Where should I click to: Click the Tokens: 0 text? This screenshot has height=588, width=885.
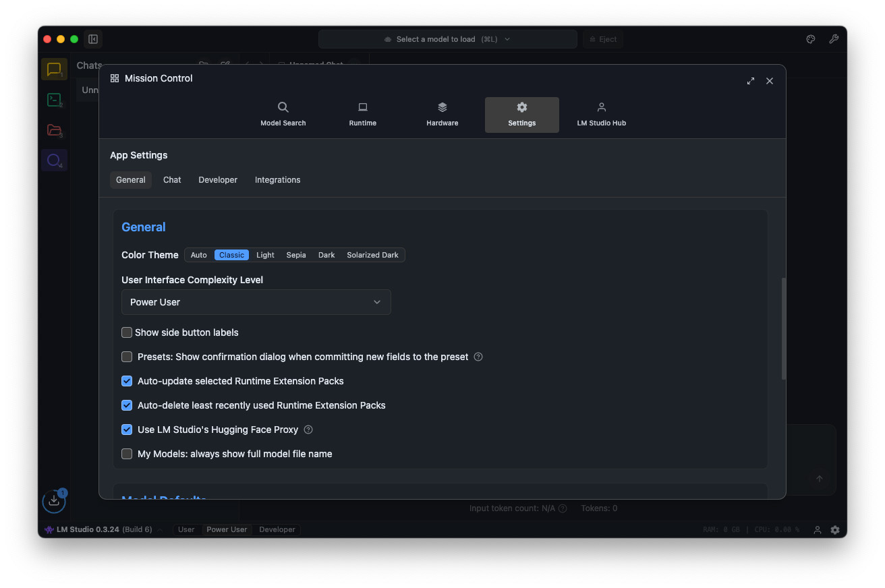tap(599, 508)
